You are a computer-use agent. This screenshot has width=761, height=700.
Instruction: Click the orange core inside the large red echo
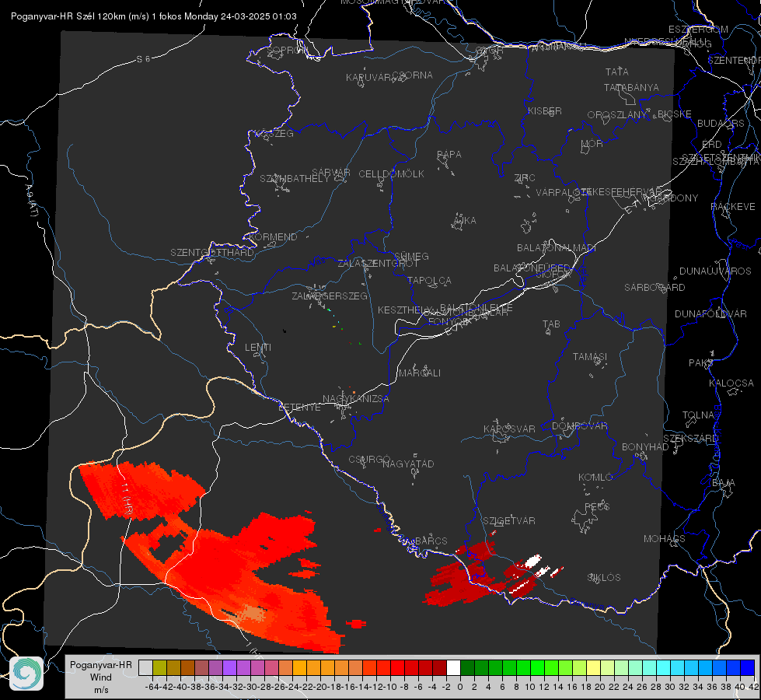pyautogui.click(x=253, y=613)
